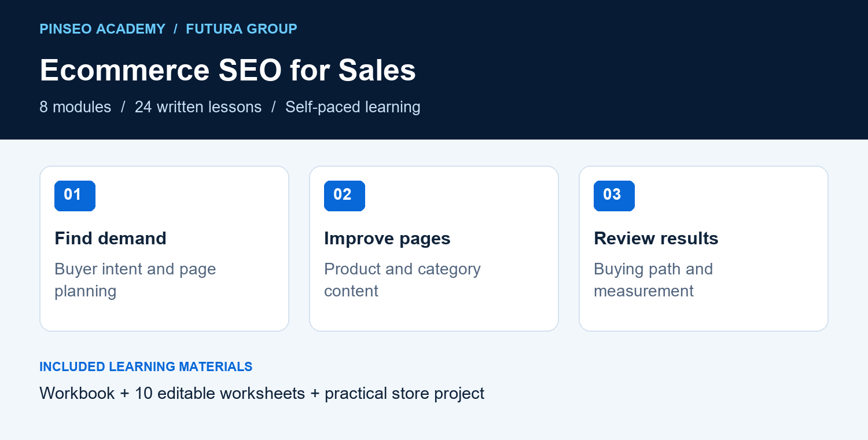Click Buying path and measurement description
The height and width of the screenshot is (440, 868).
tap(653, 280)
